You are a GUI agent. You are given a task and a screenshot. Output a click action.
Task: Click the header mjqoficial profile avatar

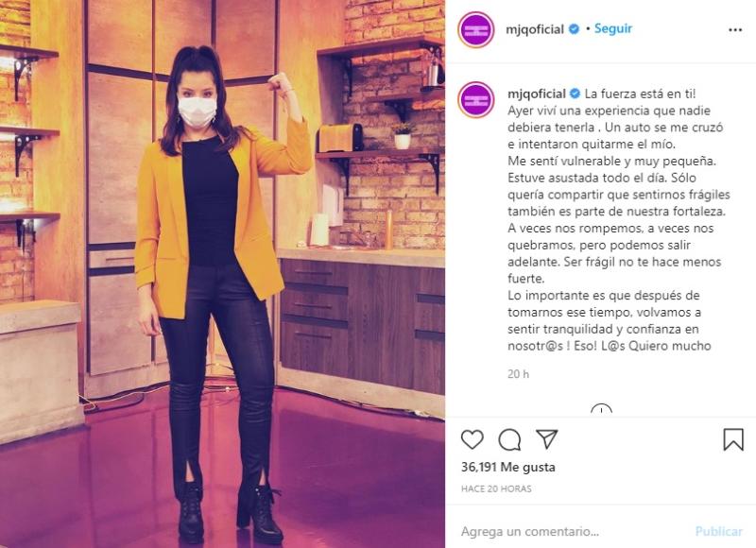476,29
